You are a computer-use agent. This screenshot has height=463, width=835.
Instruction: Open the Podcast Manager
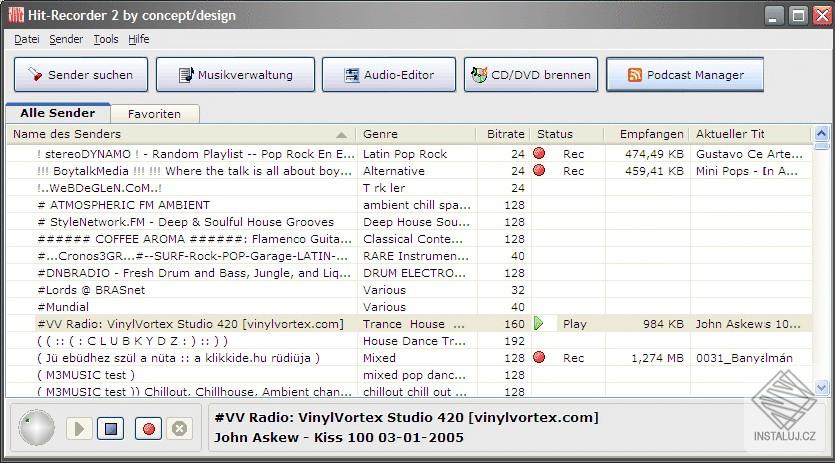pos(685,75)
